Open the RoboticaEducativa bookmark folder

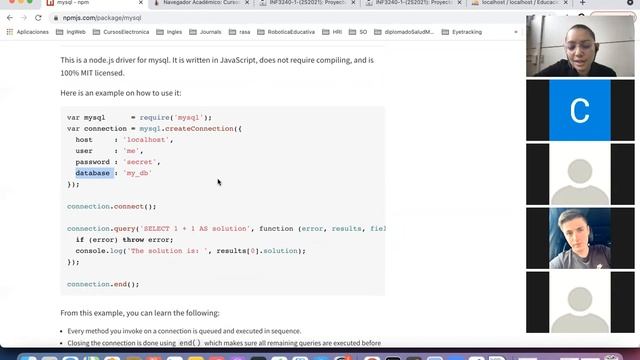click(x=286, y=32)
